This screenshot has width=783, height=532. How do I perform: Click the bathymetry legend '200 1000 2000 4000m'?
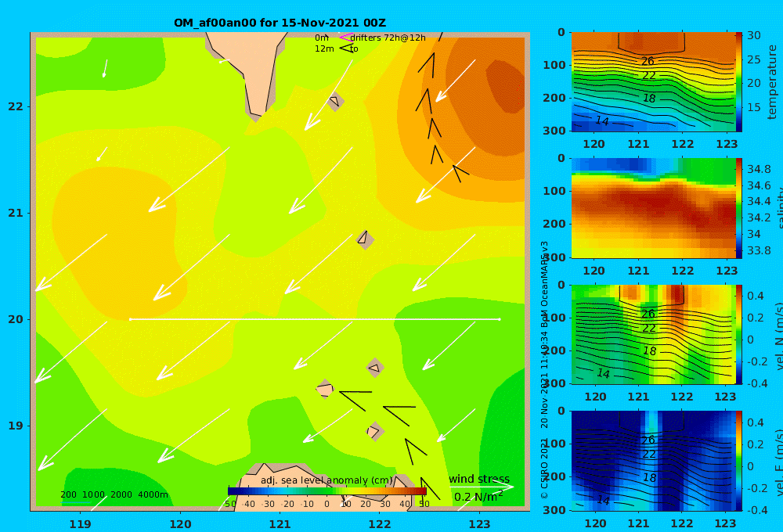pyautogui.click(x=114, y=494)
